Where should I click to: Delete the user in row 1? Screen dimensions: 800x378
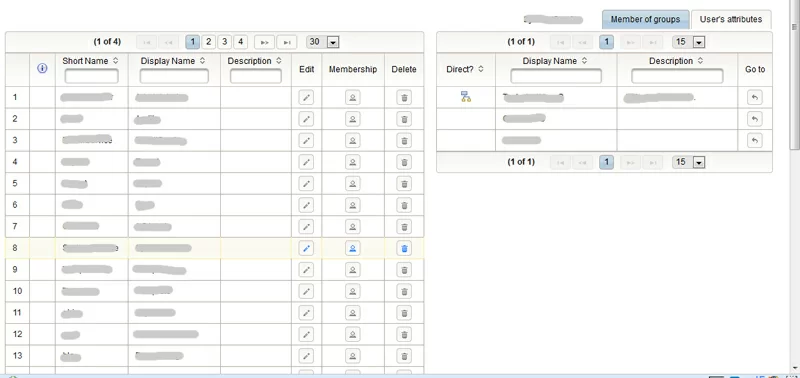point(404,97)
